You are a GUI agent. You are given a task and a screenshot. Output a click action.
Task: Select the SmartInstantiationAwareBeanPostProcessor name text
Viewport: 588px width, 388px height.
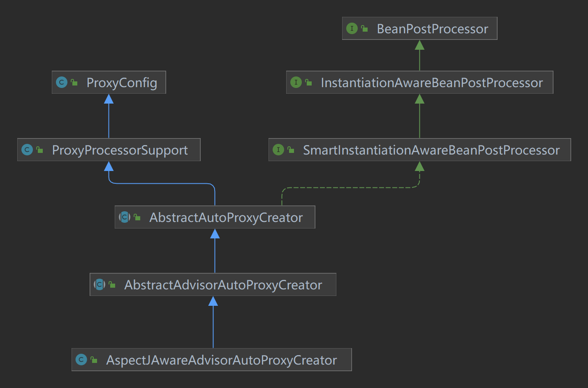click(431, 150)
